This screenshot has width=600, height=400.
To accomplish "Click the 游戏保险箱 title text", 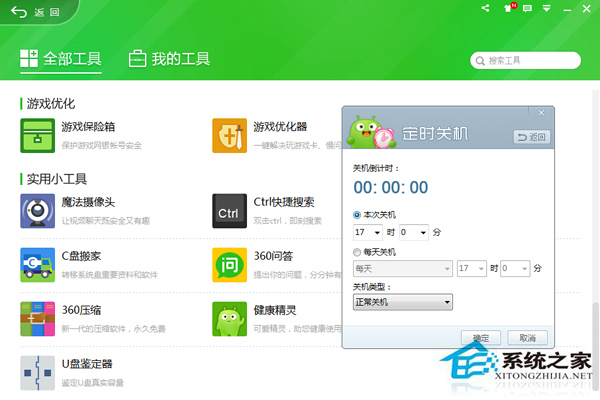I will 88,127.
